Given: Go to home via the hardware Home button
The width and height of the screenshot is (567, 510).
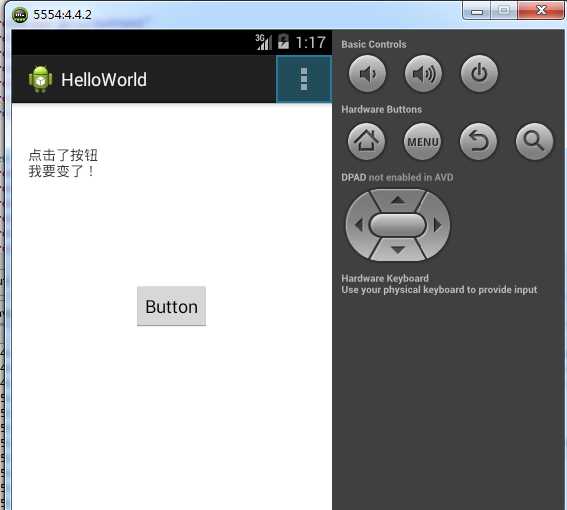Looking at the screenshot, I should [x=366, y=141].
